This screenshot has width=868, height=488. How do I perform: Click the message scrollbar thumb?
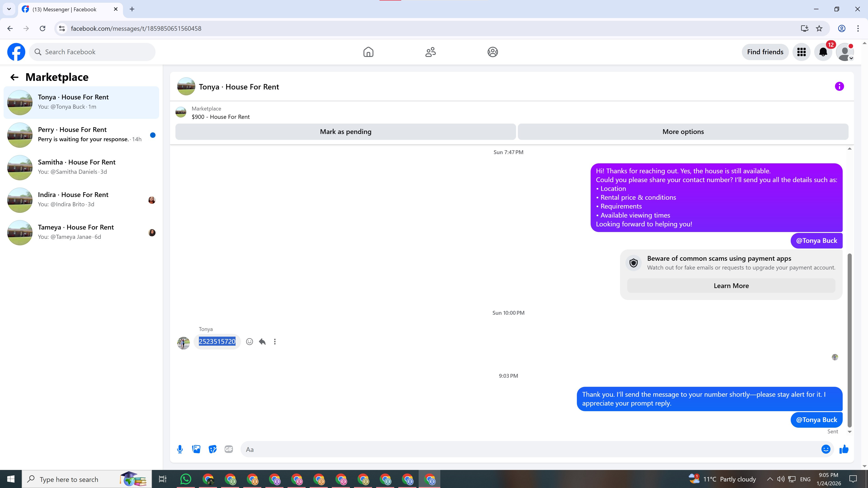tap(849, 340)
